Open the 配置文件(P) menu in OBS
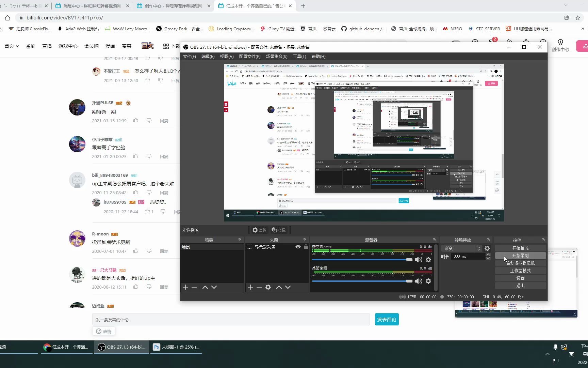This screenshot has height=368, width=588. (x=250, y=57)
